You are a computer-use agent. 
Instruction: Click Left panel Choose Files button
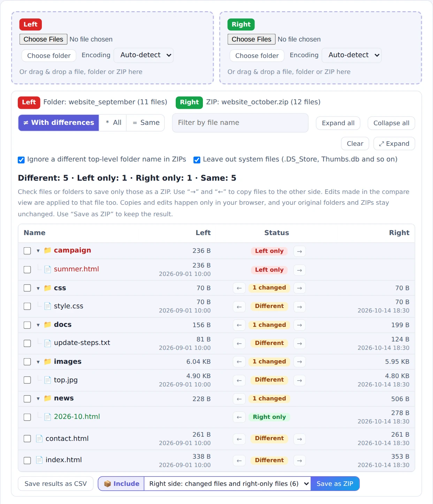tap(43, 39)
